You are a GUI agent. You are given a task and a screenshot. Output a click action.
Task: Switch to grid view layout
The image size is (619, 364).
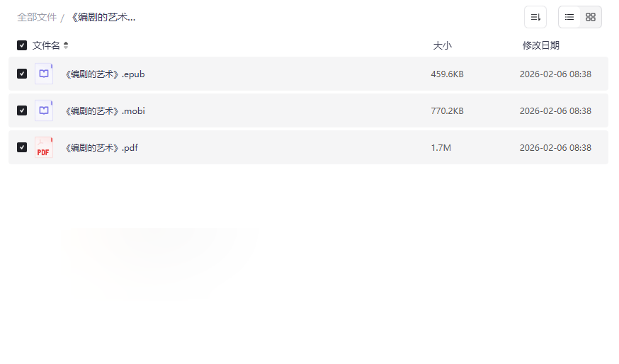pos(591,17)
